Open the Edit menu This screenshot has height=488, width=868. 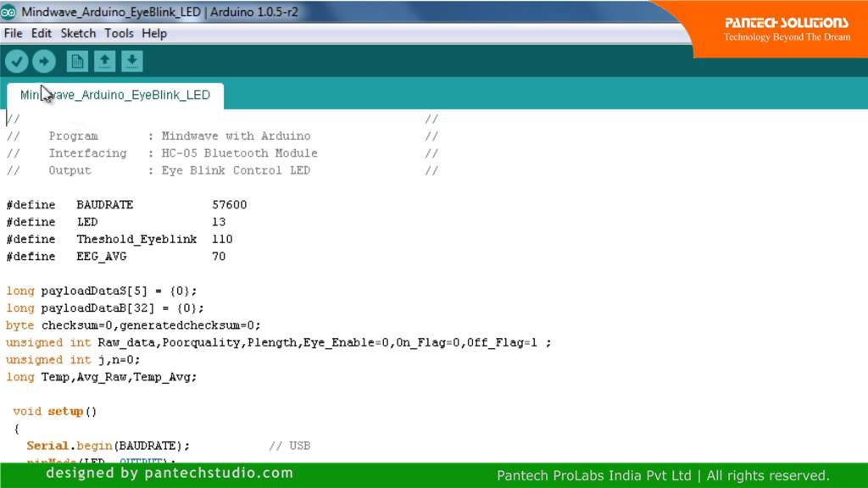click(41, 33)
